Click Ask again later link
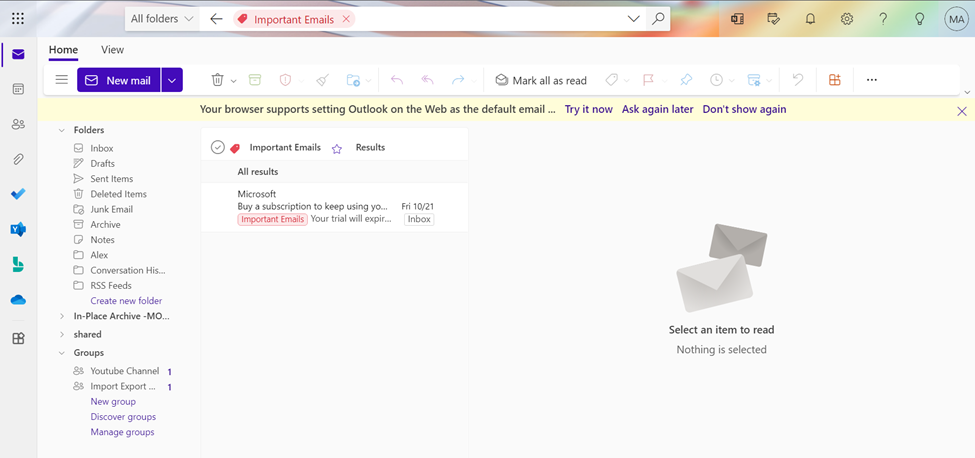The image size is (975, 458). point(657,109)
